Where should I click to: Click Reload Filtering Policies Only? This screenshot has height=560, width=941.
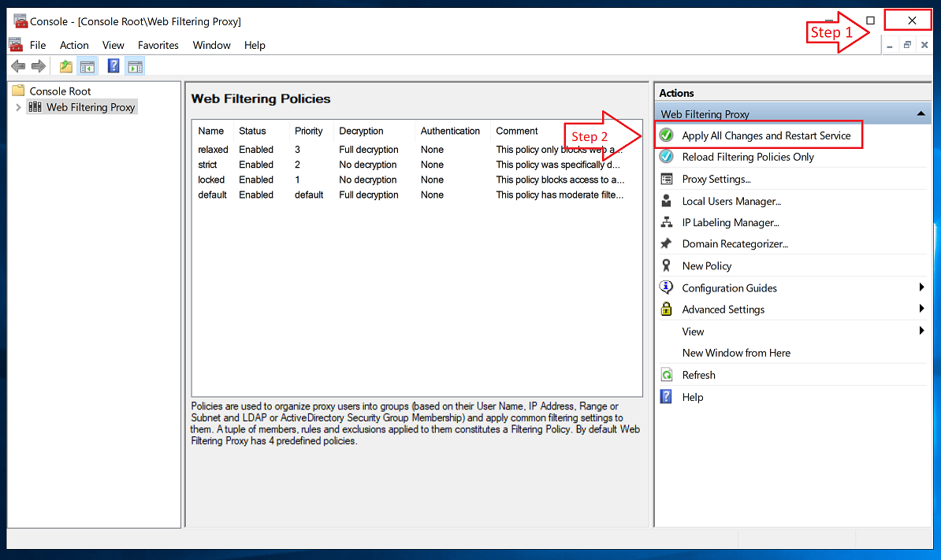click(x=748, y=157)
